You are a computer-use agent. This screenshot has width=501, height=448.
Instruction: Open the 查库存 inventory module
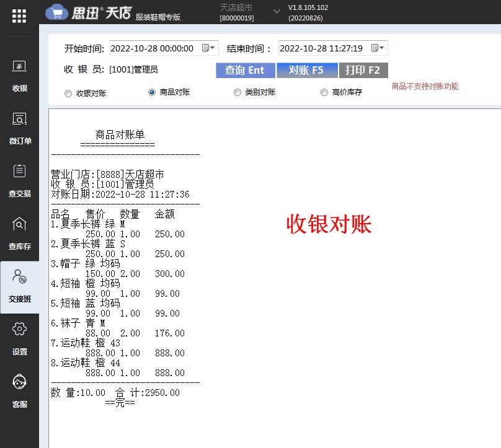point(19,234)
